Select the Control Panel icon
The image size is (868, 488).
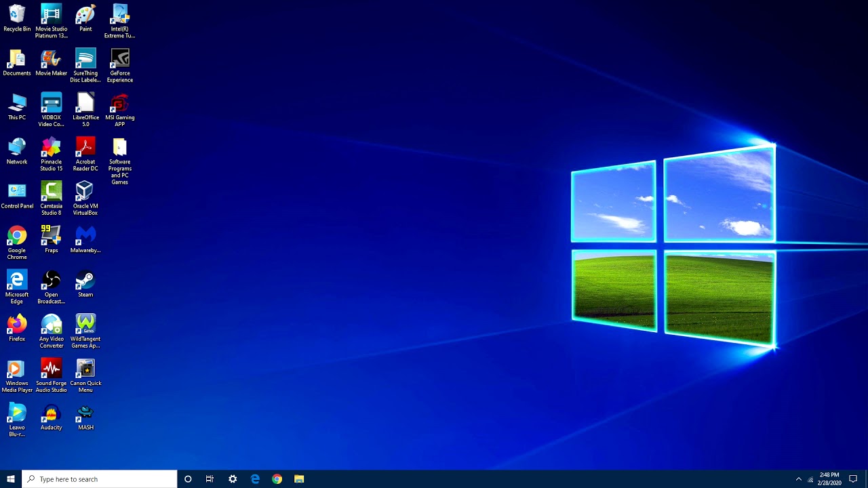[x=17, y=195]
